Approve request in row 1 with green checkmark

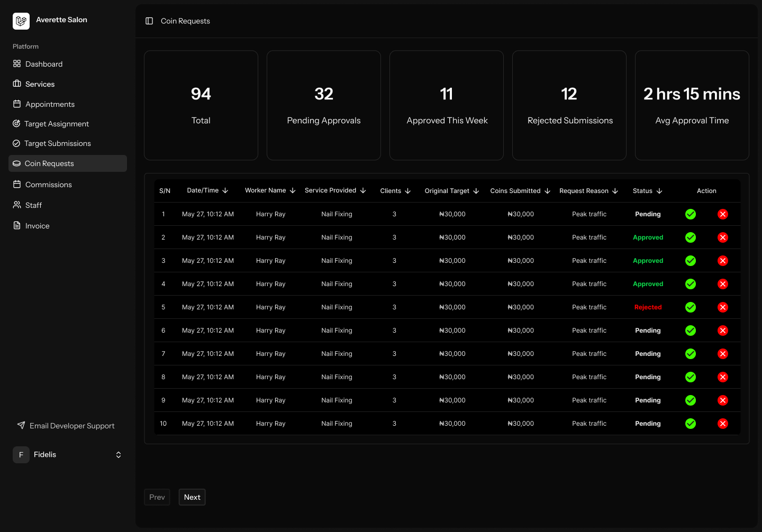(691, 214)
